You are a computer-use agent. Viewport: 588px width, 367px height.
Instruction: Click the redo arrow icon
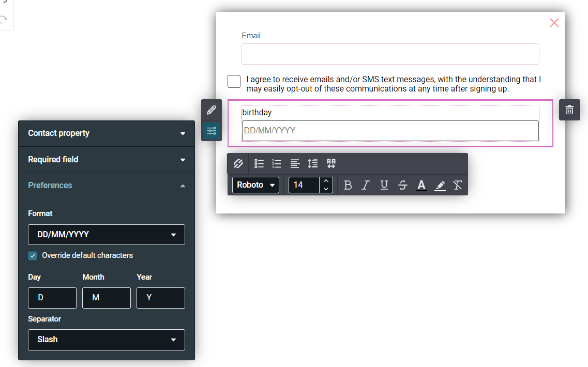pyautogui.click(x=4, y=19)
